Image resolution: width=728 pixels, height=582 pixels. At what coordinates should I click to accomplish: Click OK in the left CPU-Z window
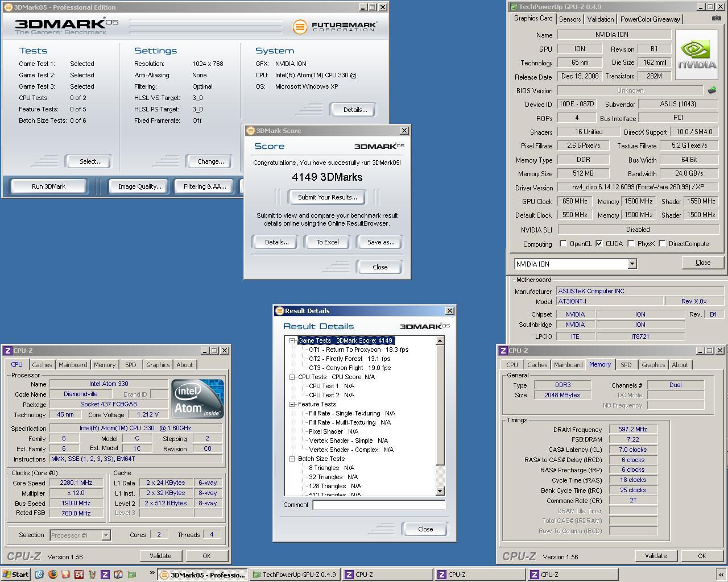point(206,556)
